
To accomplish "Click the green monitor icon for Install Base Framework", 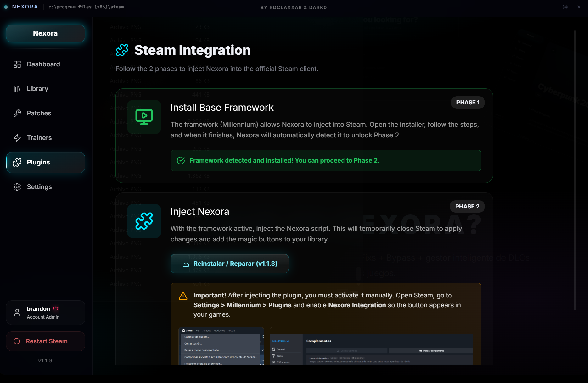I will click(x=144, y=117).
